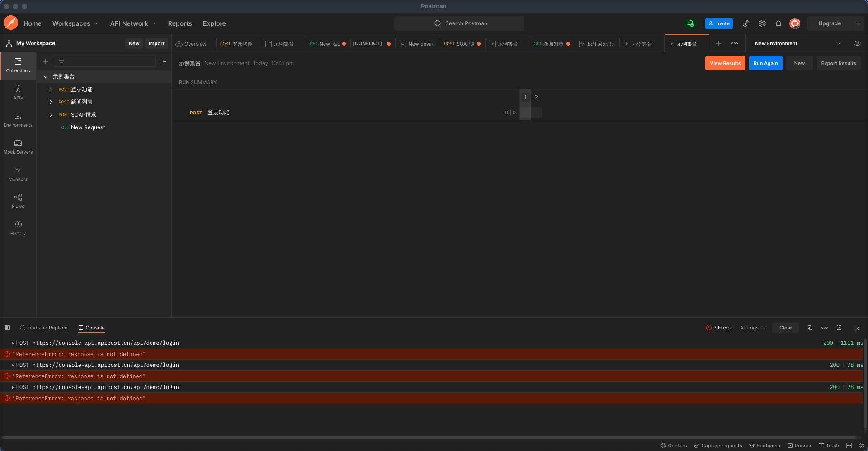Click View Results button
The width and height of the screenshot is (868, 451).
point(725,63)
